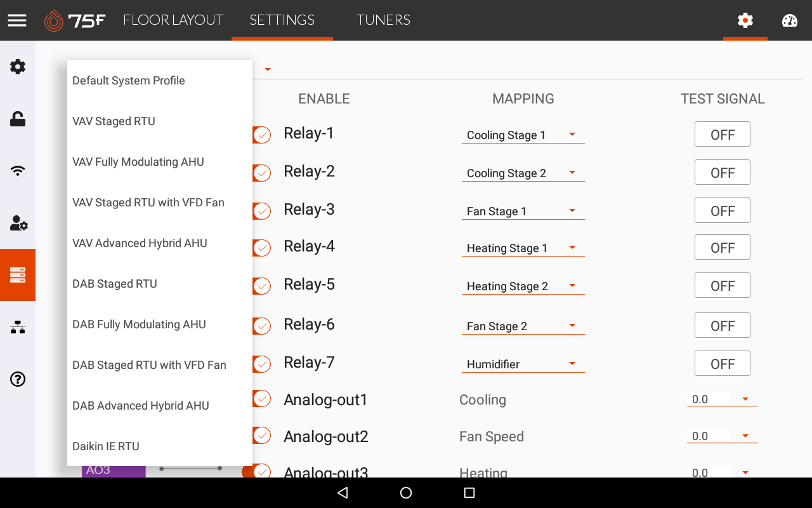The image size is (812, 508).
Task: Open the hamburger navigation menu
Action: pos(17,20)
